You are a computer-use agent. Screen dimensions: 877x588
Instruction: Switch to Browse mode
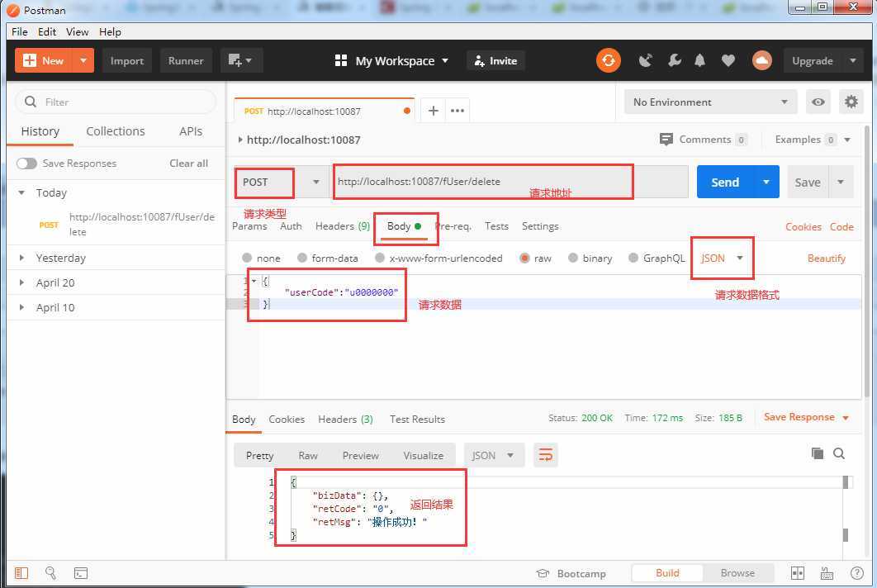(737, 573)
